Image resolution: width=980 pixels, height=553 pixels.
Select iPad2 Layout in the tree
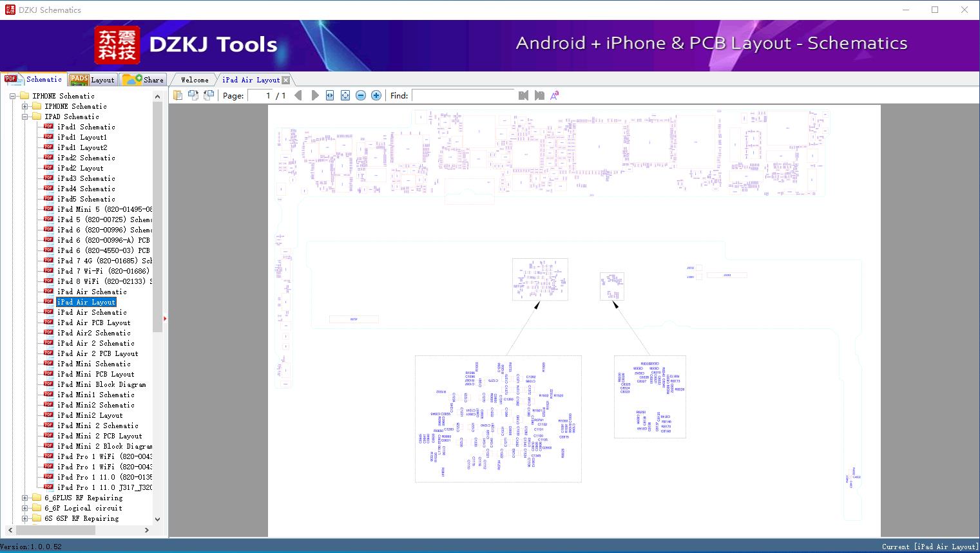(x=80, y=169)
